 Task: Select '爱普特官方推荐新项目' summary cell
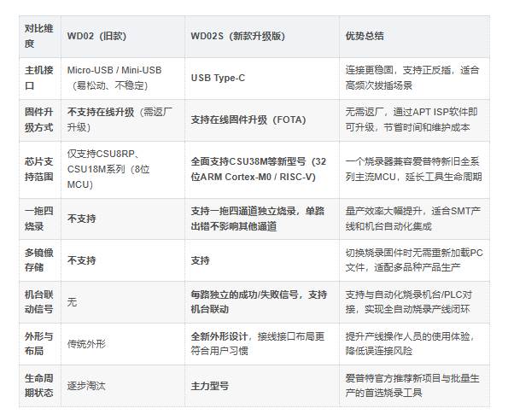click(414, 386)
